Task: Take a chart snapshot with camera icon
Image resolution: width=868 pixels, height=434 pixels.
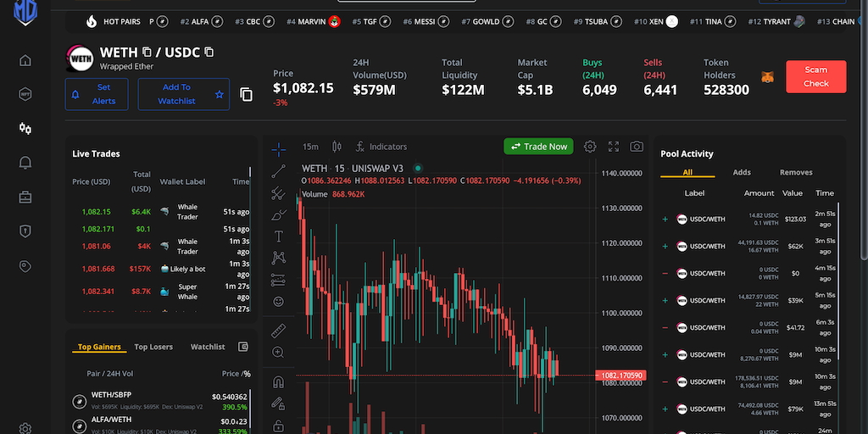Action: tap(637, 147)
